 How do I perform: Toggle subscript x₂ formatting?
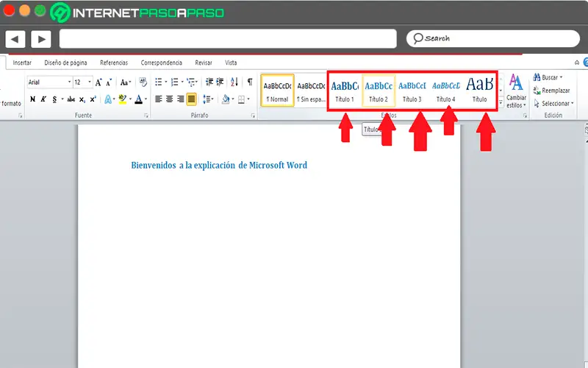[x=82, y=99]
